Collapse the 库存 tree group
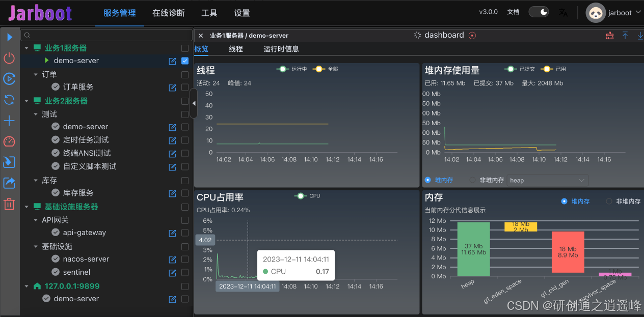The height and width of the screenshot is (317, 644). [36, 180]
